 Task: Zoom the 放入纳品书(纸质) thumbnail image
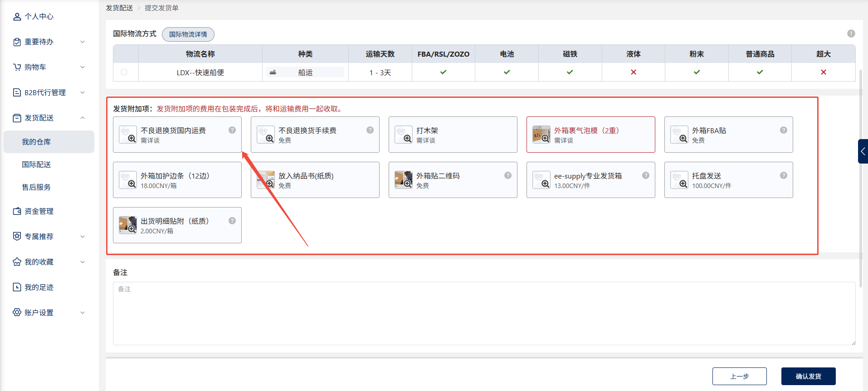(266, 180)
